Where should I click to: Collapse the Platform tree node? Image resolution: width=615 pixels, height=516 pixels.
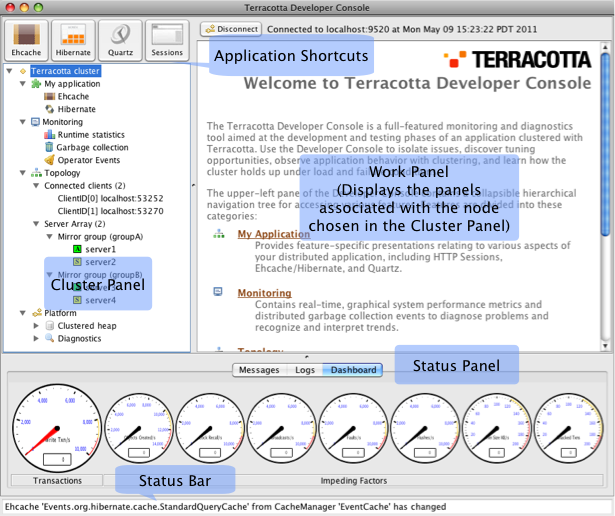click(x=23, y=313)
